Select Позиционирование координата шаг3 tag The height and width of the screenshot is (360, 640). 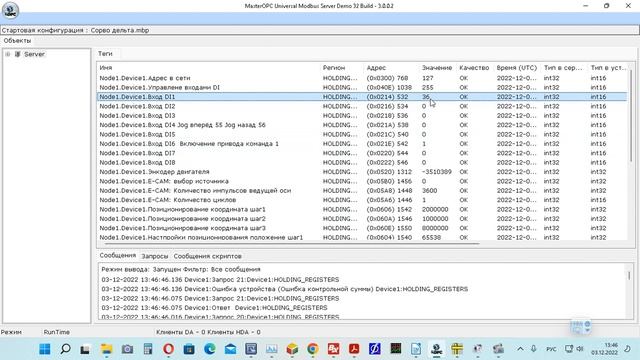point(362,228)
